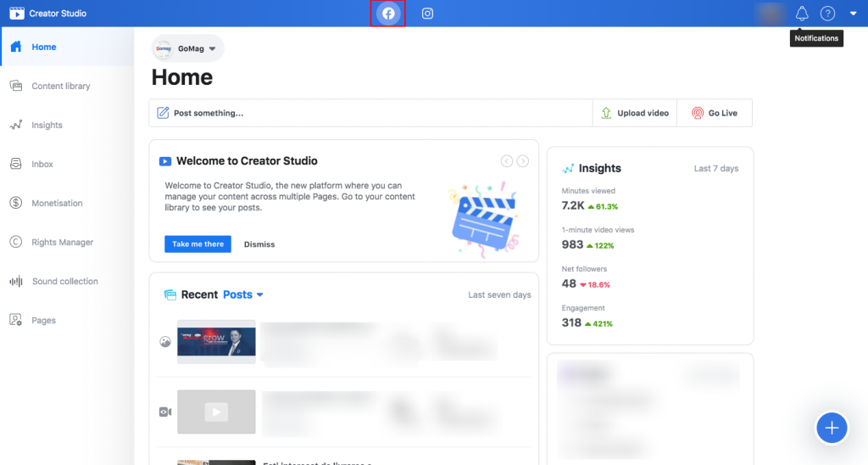Click the Upload video button

pyautogui.click(x=634, y=113)
